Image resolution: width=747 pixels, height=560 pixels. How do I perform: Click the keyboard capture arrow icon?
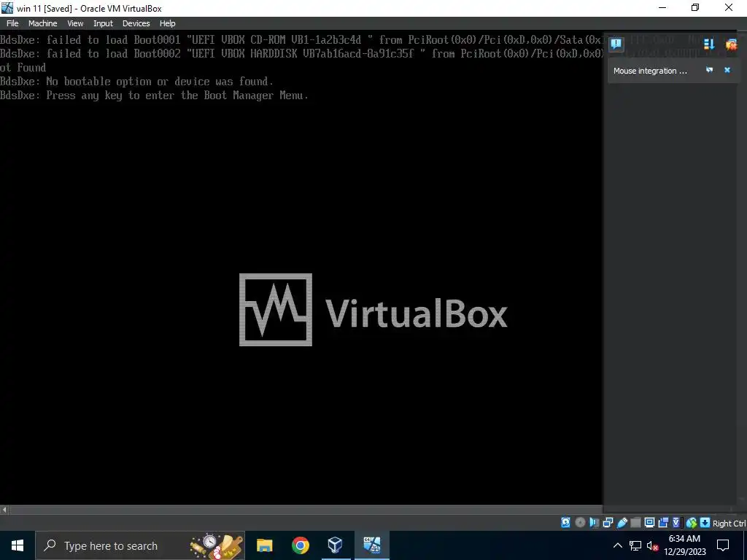705,522
